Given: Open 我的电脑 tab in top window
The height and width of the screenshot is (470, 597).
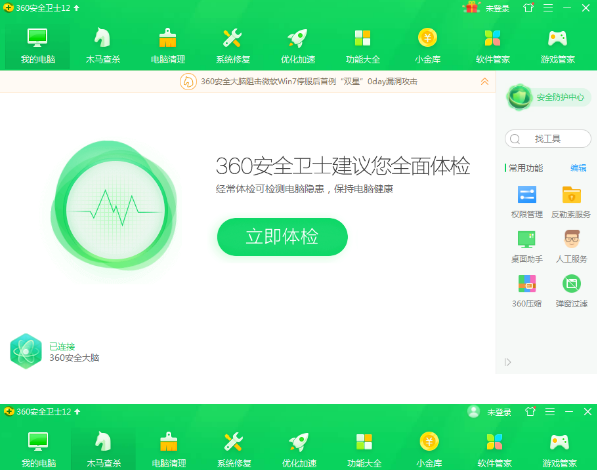Looking at the screenshot, I should pos(37,46).
